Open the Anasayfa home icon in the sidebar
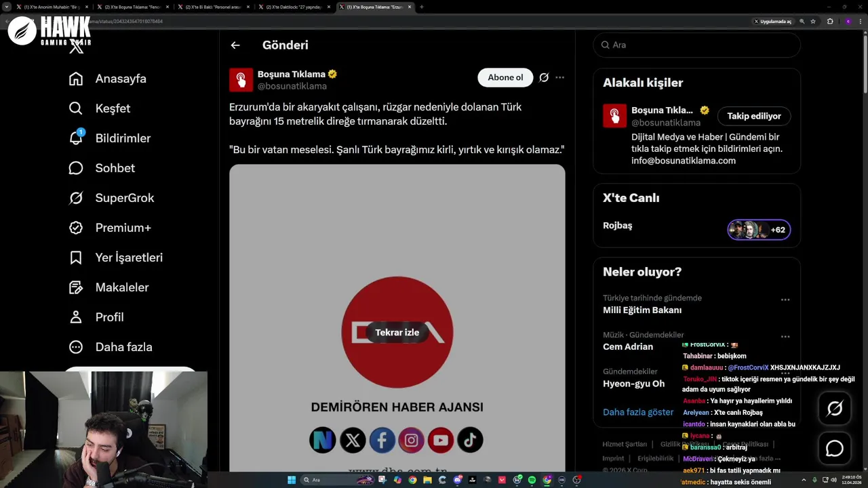This screenshot has height=488, width=868. pos(76,79)
